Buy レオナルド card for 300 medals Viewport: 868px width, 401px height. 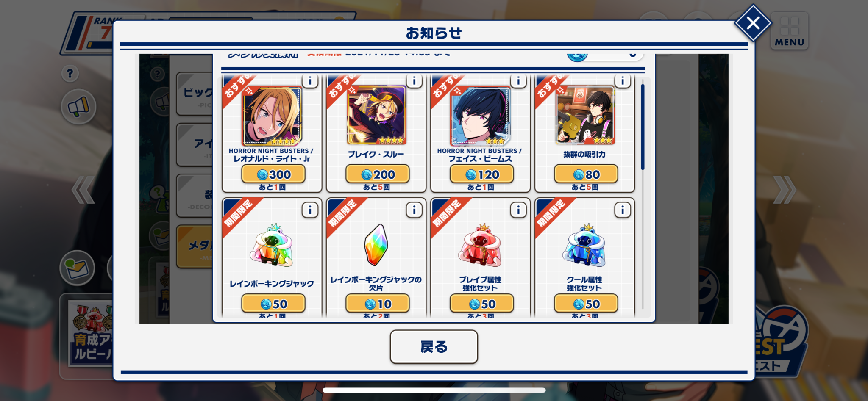pos(273,174)
